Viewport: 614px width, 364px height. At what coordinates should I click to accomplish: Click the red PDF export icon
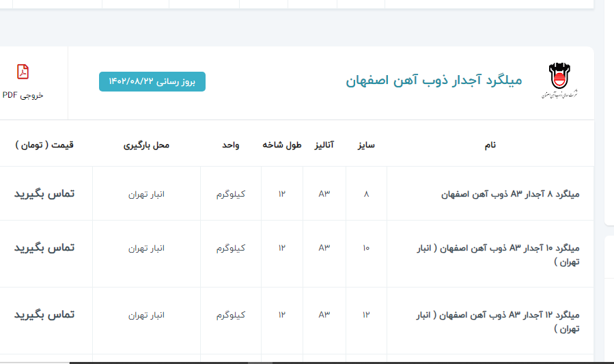click(23, 72)
